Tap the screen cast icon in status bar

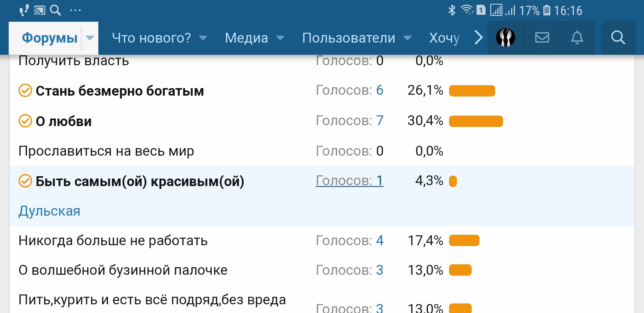coord(40,10)
